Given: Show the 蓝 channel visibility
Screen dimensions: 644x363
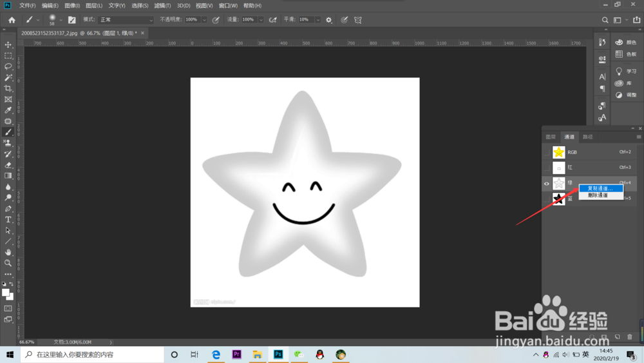Looking at the screenshot, I should tap(546, 199).
